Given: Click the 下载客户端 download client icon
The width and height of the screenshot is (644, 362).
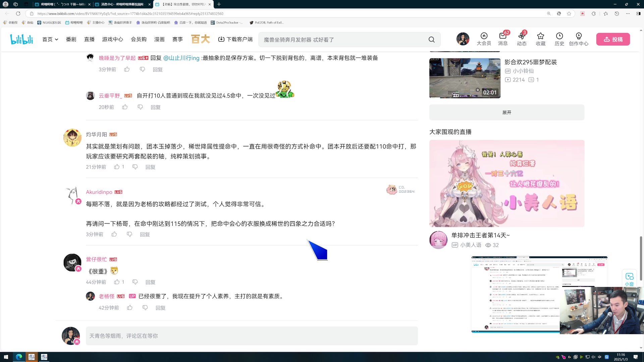Looking at the screenshot, I should 221,39.
